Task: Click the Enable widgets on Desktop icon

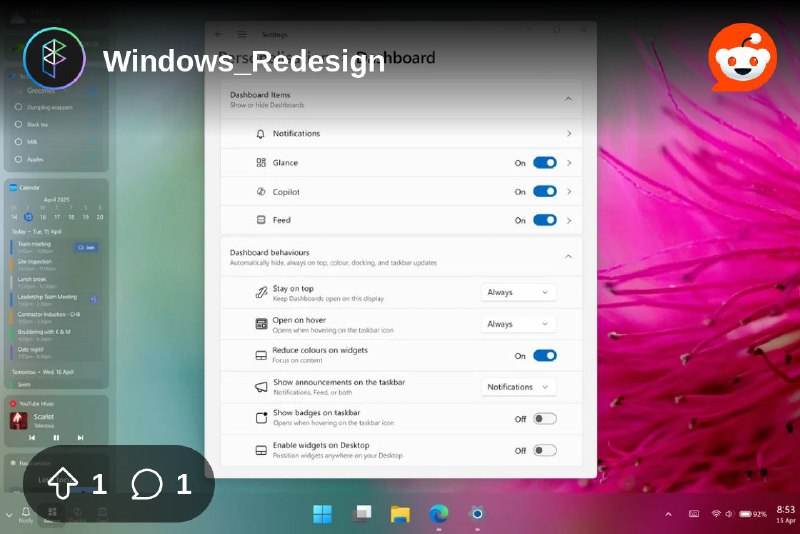Action: (x=261, y=450)
